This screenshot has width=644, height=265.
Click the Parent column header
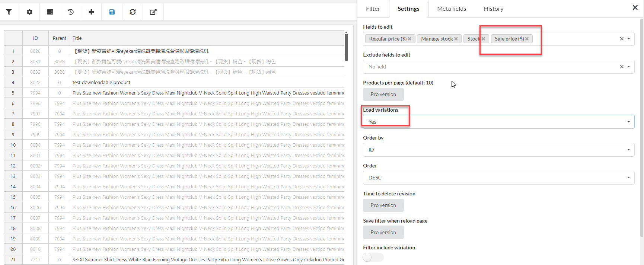[60, 38]
